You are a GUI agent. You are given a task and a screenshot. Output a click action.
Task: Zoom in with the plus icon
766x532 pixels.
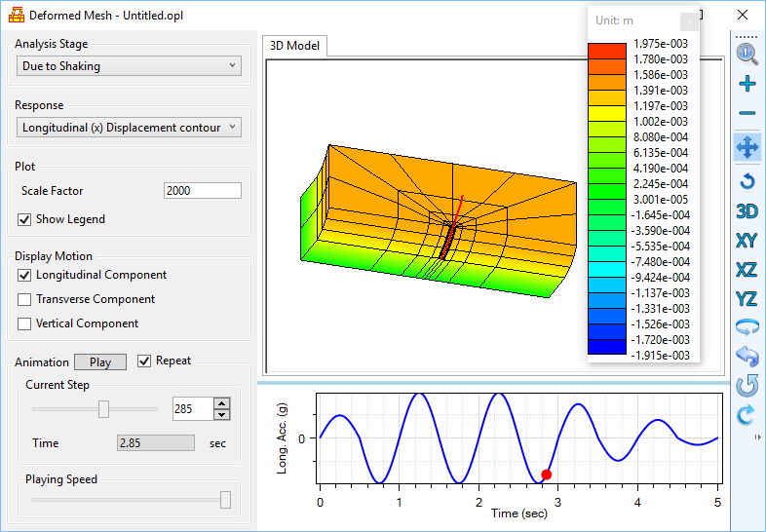coord(747,85)
